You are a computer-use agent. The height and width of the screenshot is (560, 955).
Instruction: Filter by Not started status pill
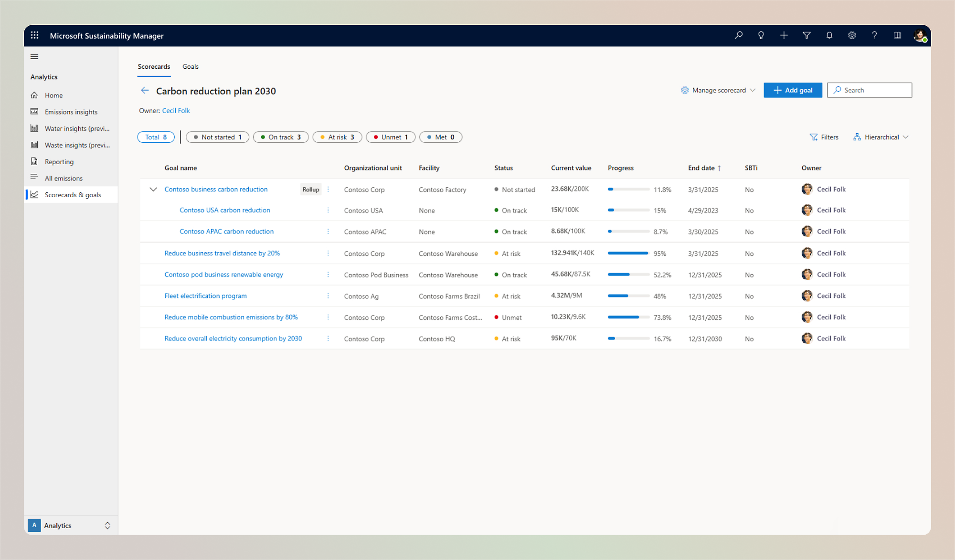[x=217, y=137]
